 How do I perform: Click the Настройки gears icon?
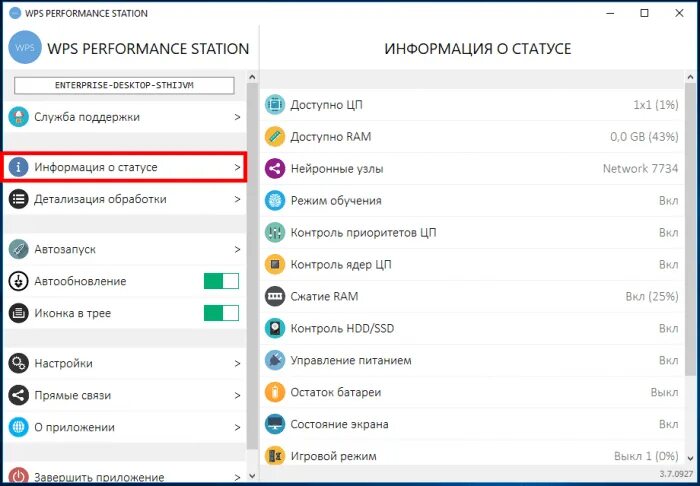coord(19,363)
